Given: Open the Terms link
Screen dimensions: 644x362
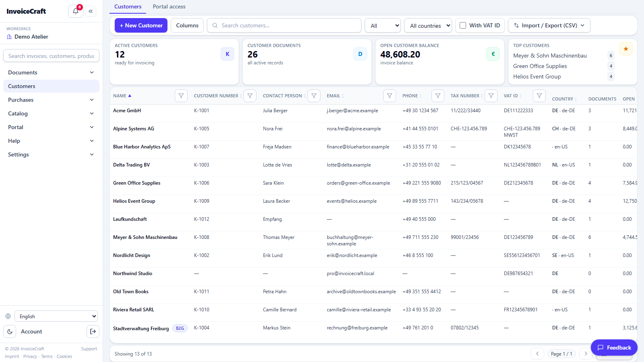Looking at the screenshot, I should (x=47, y=356).
